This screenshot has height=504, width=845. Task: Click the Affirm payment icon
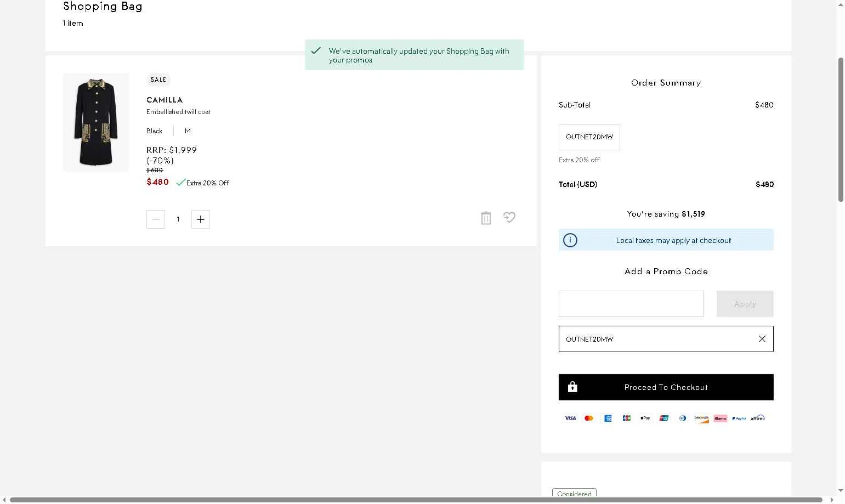[758, 418]
